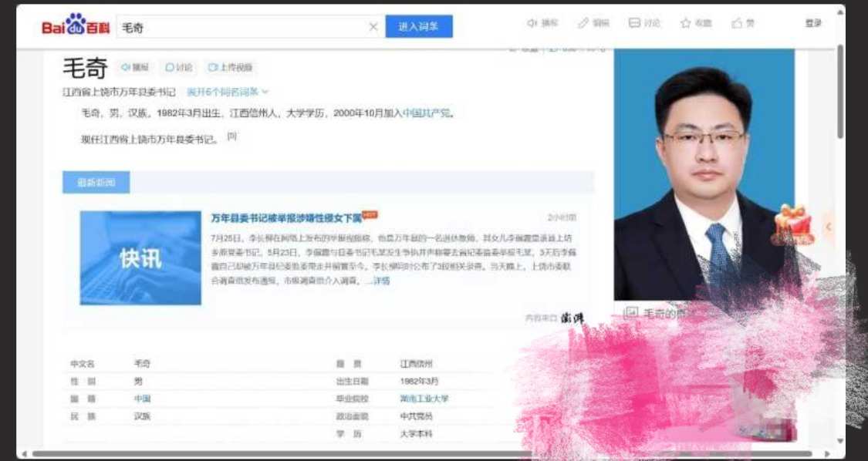Click the arrow on the right edge panel
The height and width of the screenshot is (461, 868).
point(829,227)
